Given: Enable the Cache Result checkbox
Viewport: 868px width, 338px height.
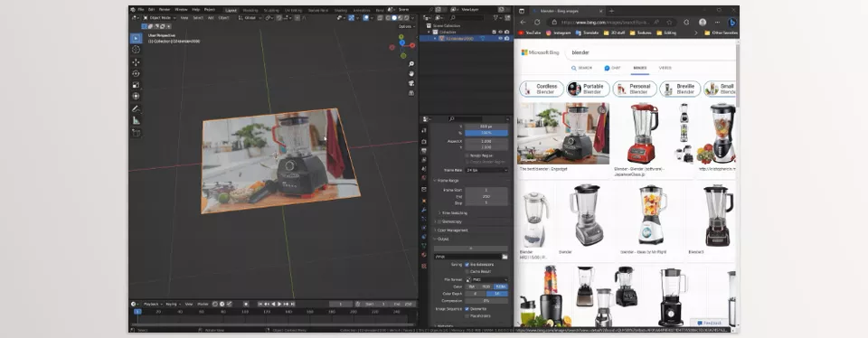Looking at the screenshot, I should click(x=467, y=272).
